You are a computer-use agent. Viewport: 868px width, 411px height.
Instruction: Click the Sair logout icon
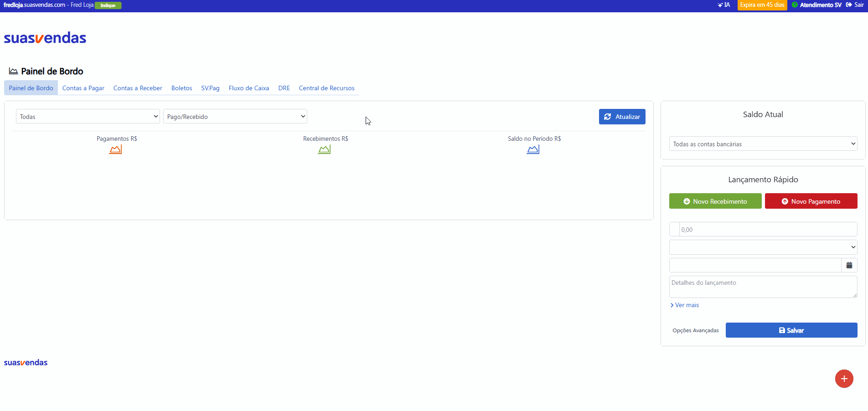click(849, 5)
